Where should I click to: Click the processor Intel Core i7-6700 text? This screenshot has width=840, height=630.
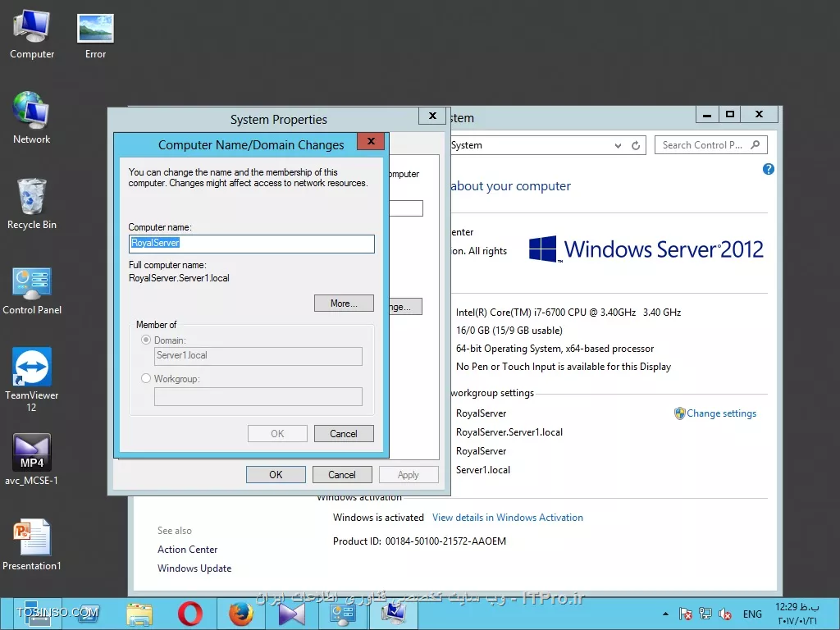coord(568,313)
